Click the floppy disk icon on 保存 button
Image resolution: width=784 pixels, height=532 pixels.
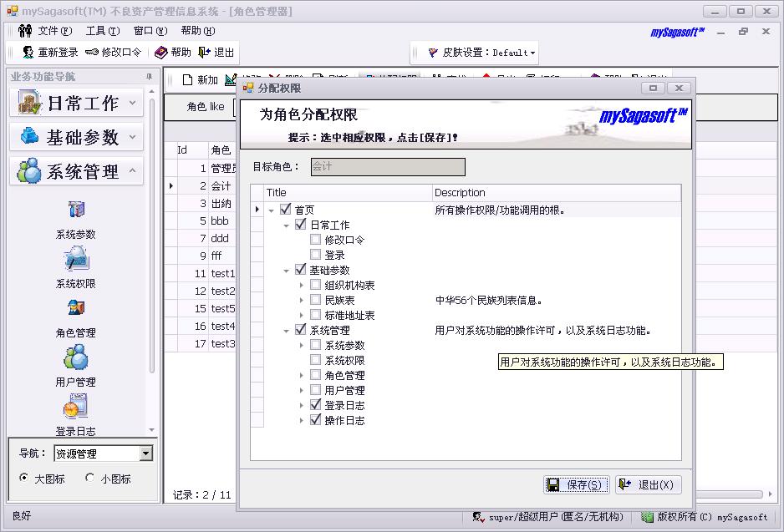(x=553, y=484)
